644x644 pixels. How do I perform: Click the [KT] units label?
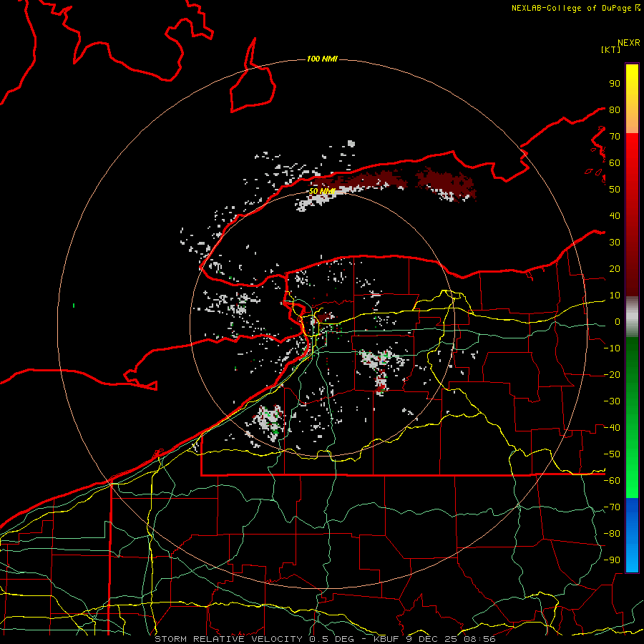(x=610, y=49)
